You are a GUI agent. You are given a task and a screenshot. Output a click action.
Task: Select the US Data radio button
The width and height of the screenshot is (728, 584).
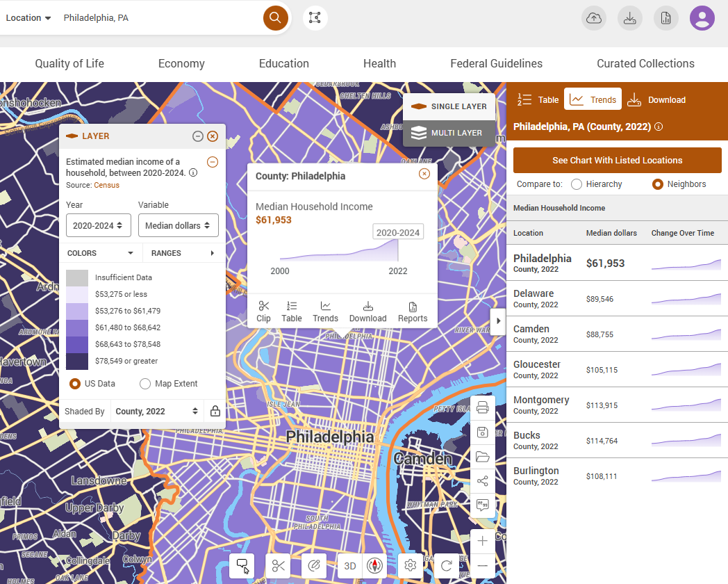(x=75, y=384)
